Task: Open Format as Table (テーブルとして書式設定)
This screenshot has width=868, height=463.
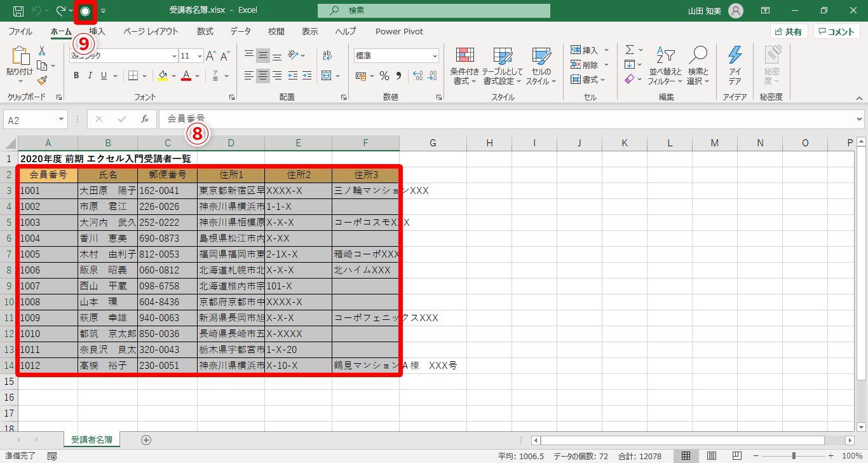Action: pos(502,66)
